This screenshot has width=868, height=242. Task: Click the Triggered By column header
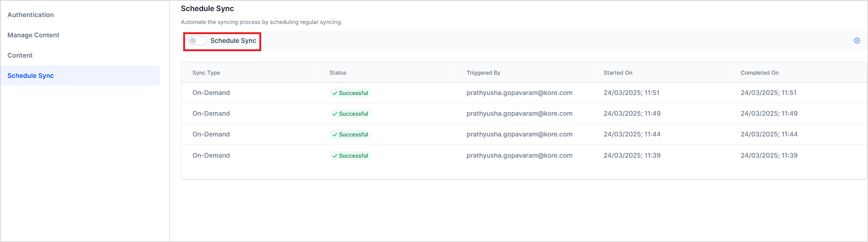pyautogui.click(x=483, y=73)
